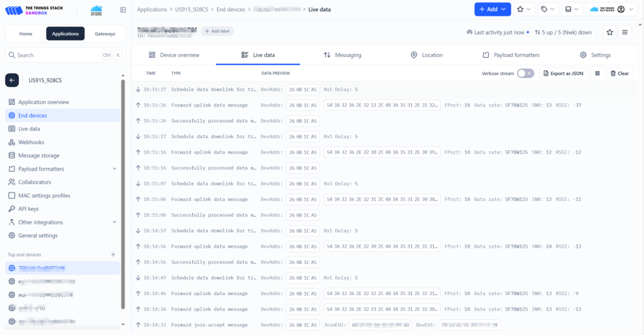Open Gateways in top navigation

[x=105, y=34]
